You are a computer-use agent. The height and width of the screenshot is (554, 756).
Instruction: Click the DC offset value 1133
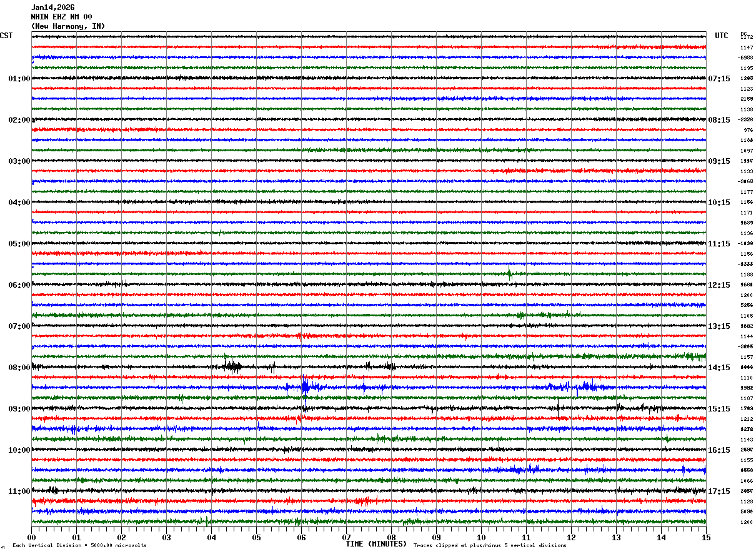click(x=747, y=171)
